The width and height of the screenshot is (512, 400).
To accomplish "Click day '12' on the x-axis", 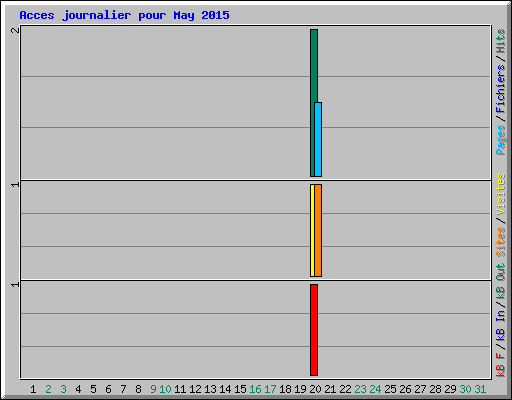I will [195, 389].
